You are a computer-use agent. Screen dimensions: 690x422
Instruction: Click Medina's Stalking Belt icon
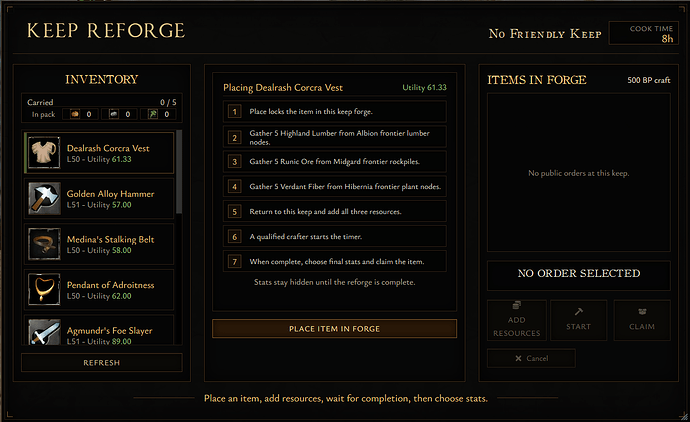(44, 244)
